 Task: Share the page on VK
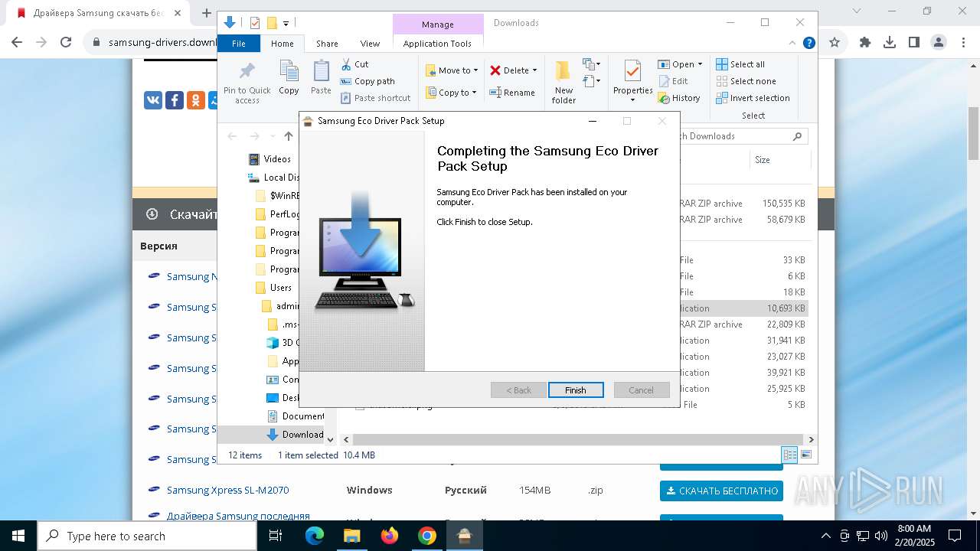pyautogui.click(x=153, y=99)
